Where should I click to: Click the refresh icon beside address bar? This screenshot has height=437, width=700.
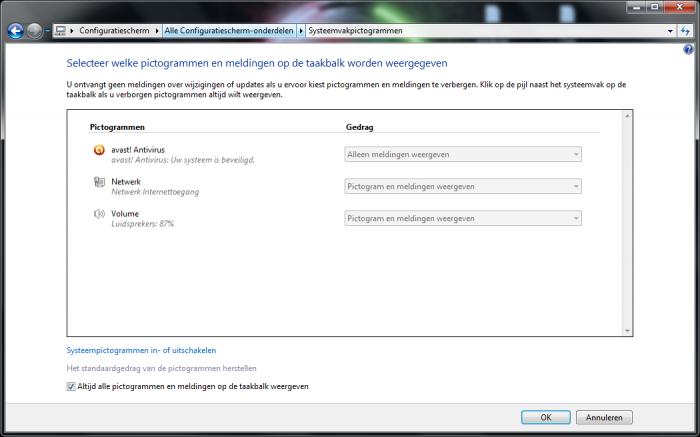click(x=685, y=31)
